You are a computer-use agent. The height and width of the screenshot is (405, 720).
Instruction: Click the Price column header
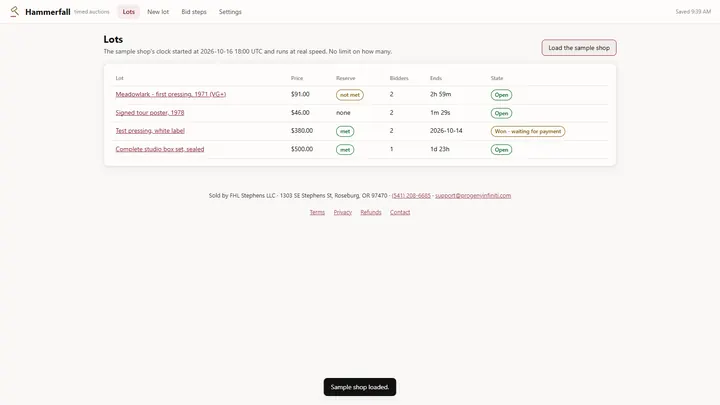(x=297, y=78)
